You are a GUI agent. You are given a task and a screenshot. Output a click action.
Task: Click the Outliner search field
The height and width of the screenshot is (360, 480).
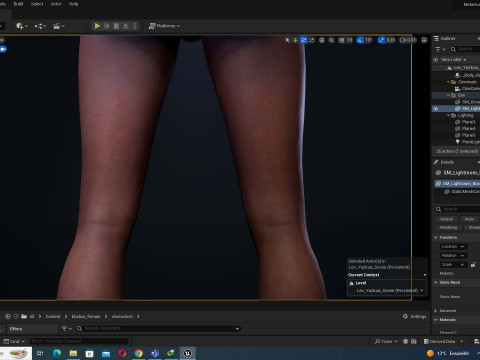tap(466, 49)
